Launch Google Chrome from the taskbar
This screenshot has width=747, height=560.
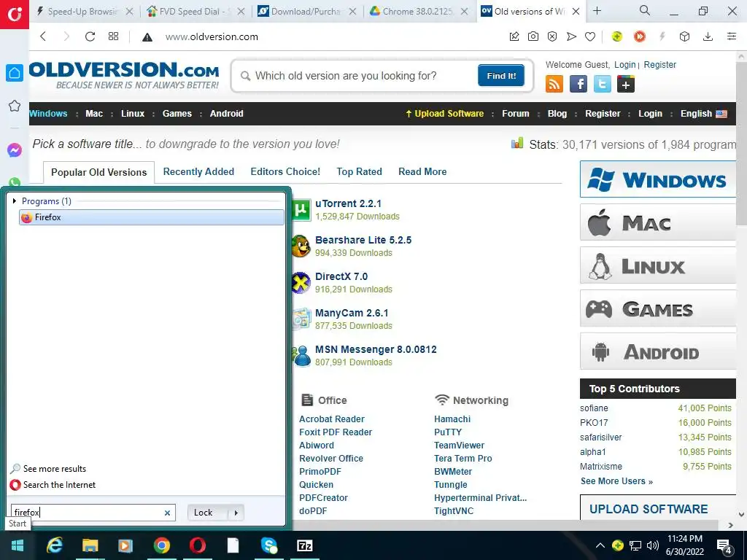162,545
